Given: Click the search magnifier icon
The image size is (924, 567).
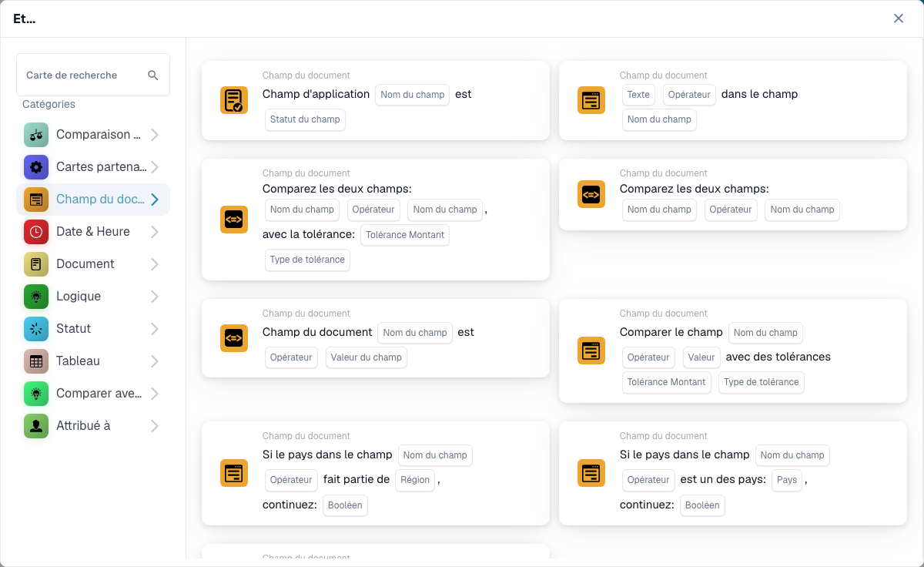Looking at the screenshot, I should tap(152, 75).
